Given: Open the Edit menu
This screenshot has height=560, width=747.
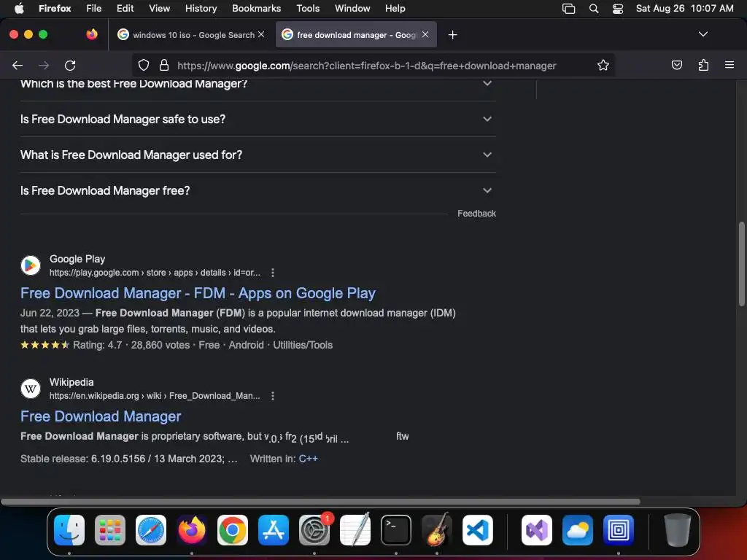Looking at the screenshot, I should 125,9.
